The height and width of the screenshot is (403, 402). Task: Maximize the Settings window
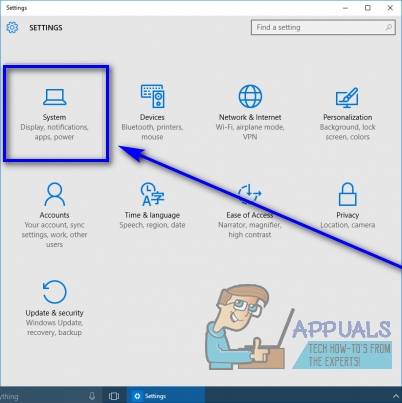(367, 8)
